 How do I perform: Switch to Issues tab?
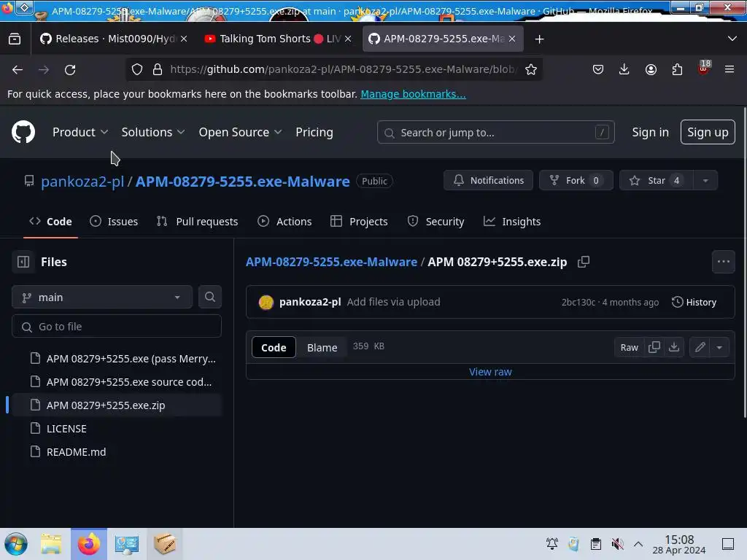[x=114, y=222]
